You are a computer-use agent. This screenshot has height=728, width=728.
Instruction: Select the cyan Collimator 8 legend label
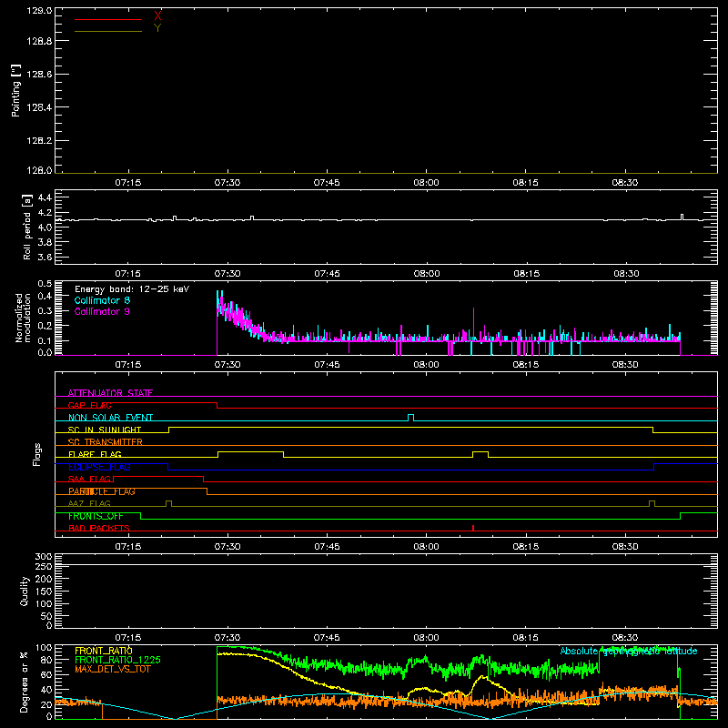coord(102,300)
